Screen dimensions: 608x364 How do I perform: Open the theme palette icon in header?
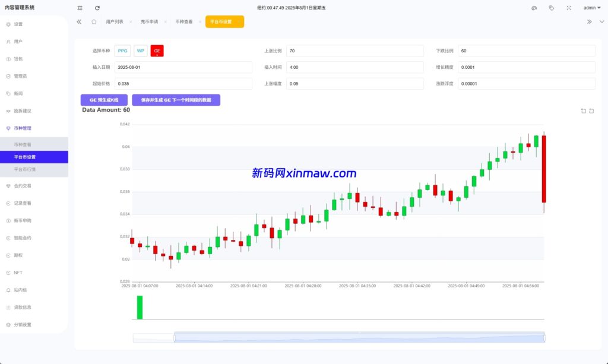tap(534, 8)
